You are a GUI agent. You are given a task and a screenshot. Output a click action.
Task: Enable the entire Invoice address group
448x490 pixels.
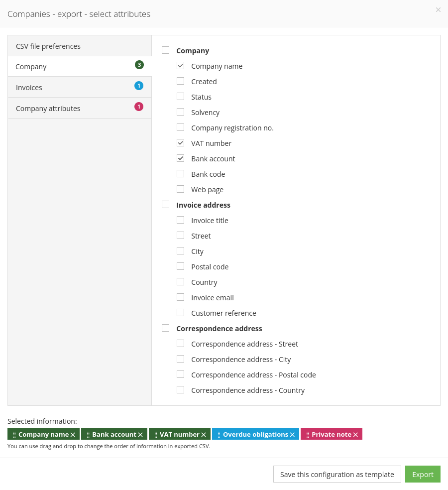pos(165,204)
